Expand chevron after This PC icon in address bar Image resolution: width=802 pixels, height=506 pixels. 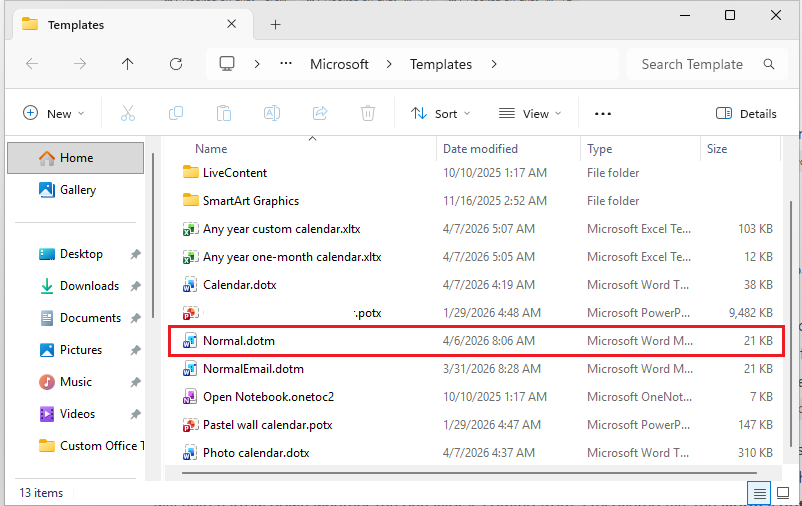(257, 64)
